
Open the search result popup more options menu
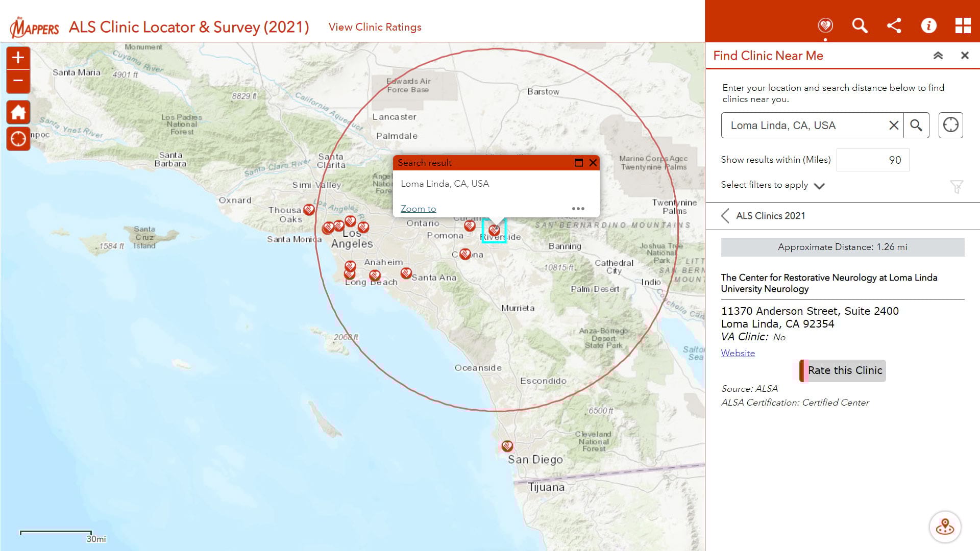pos(578,209)
